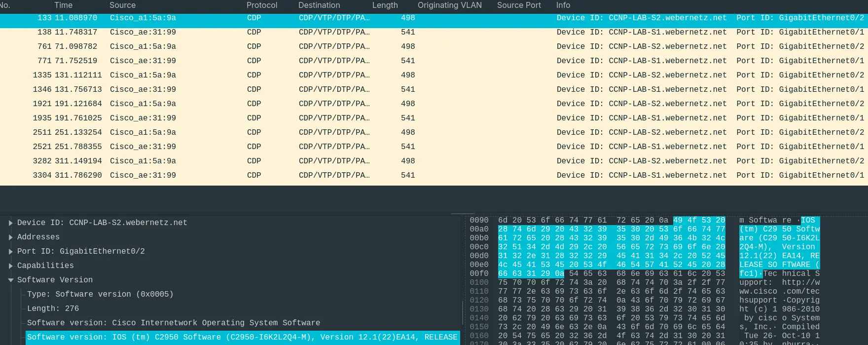Click the Originating VLAN column header

[449, 5]
